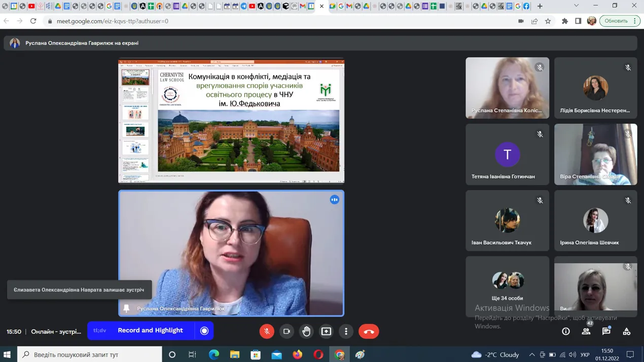This screenshot has width=644, height=362.
Task: Open Task View on the taskbar
Action: point(192,354)
